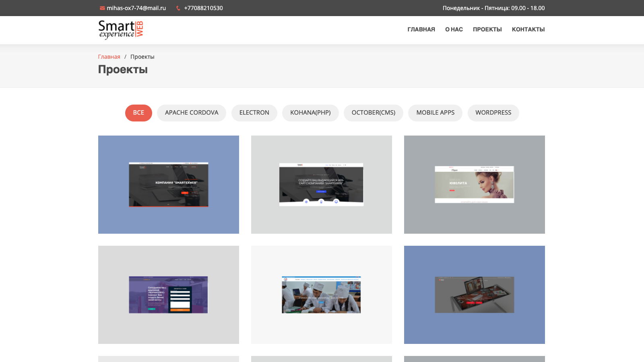Open the О НАС menu item

coord(454,29)
